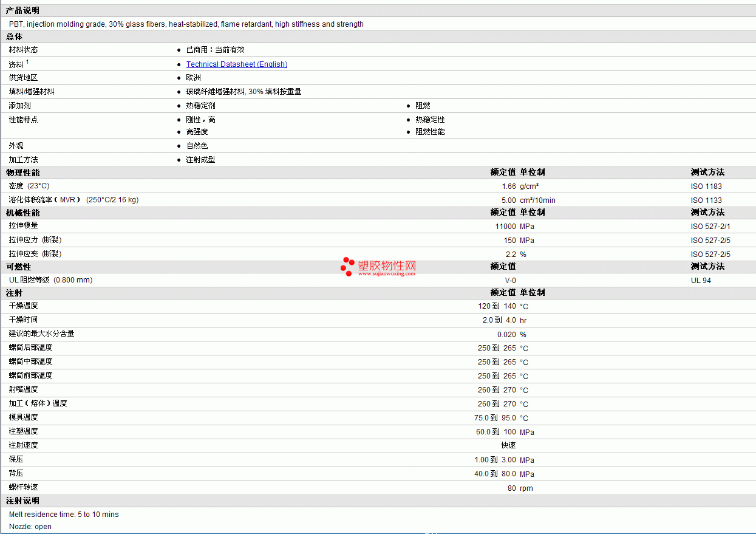The width and height of the screenshot is (756, 534).
Task: Click the 螺杆转速 row label
Action: [x=23, y=487]
